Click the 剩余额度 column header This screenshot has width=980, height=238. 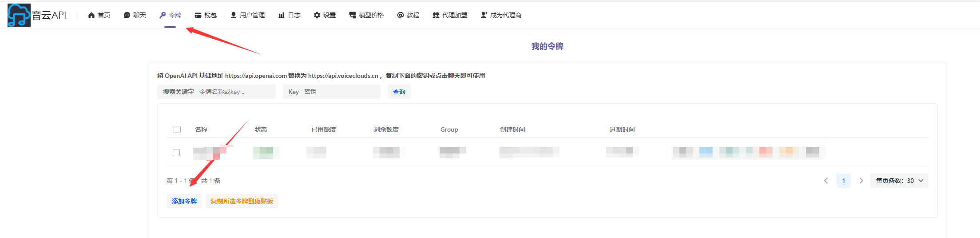click(x=386, y=129)
